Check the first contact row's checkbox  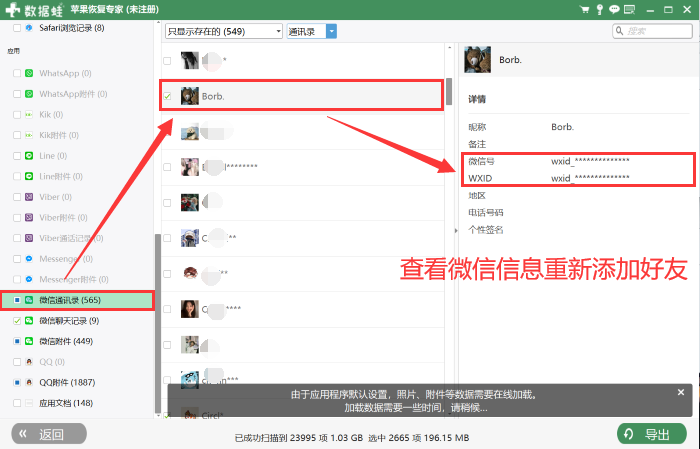click(x=167, y=61)
